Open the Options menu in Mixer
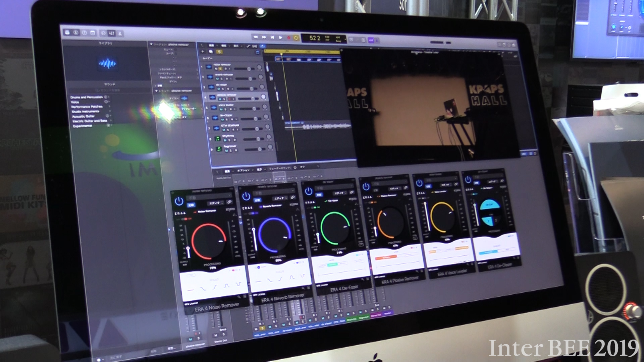The width and height of the screenshot is (644, 362). [244, 171]
